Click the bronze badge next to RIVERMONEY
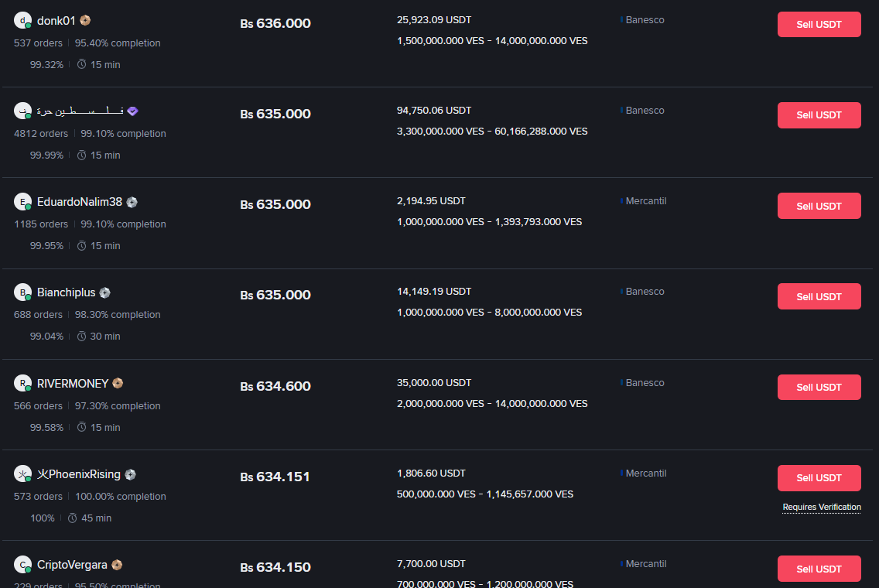The width and height of the screenshot is (879, 588). [x=118, y=384]
